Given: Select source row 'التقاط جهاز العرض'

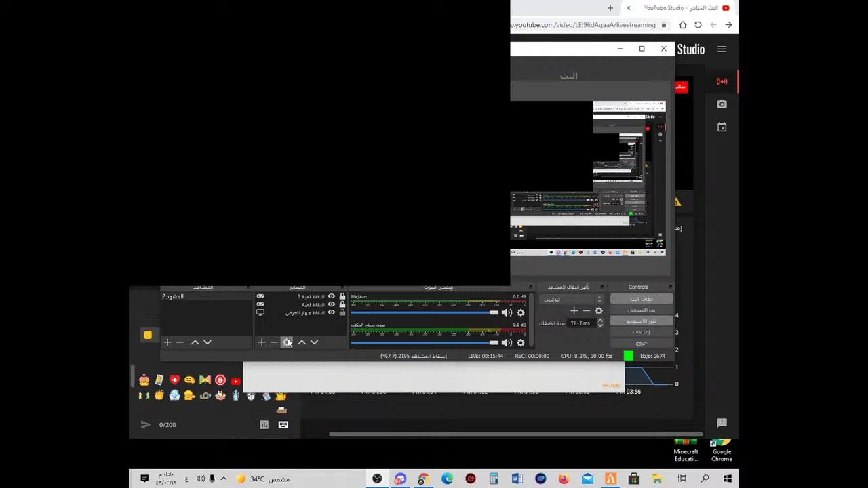Looking at the screenshot, I should pyautogui.click(x=300, y=312).
